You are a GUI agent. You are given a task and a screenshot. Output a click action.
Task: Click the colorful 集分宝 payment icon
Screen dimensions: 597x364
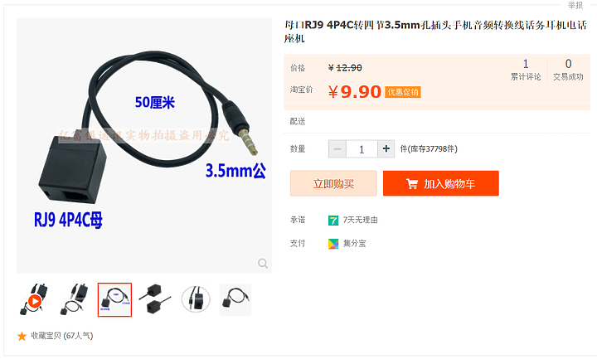[x=333, y=244]
